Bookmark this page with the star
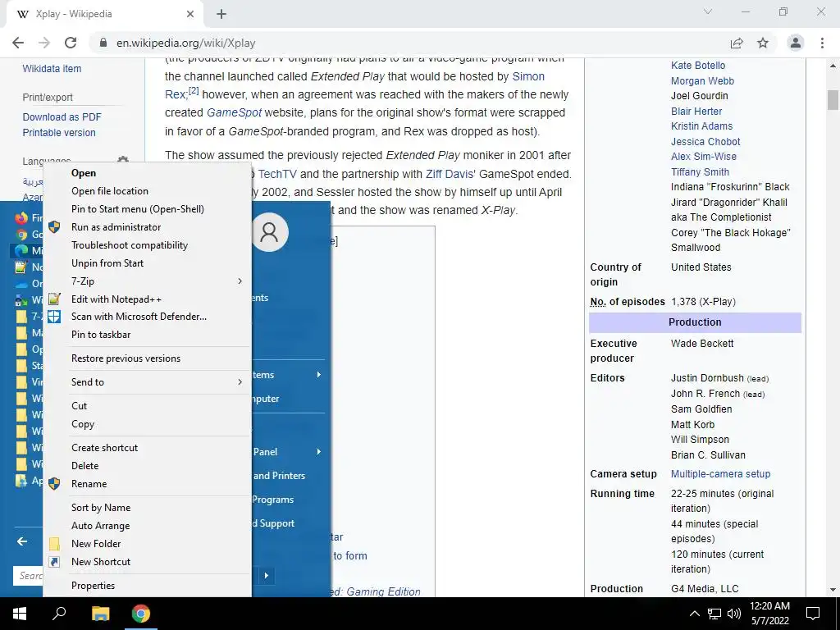Screen dimensions: 840x630 coord(763,43)
